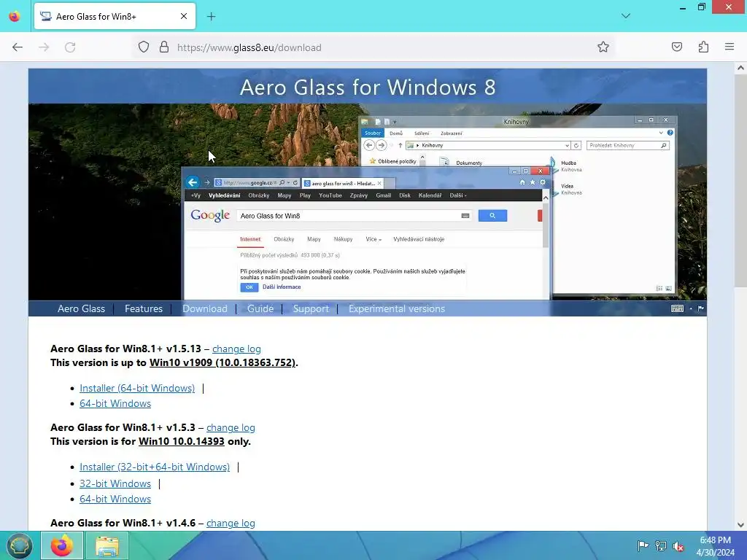Bookmark this page with the star icon
The image size is (747, 560).
point(603,47)
